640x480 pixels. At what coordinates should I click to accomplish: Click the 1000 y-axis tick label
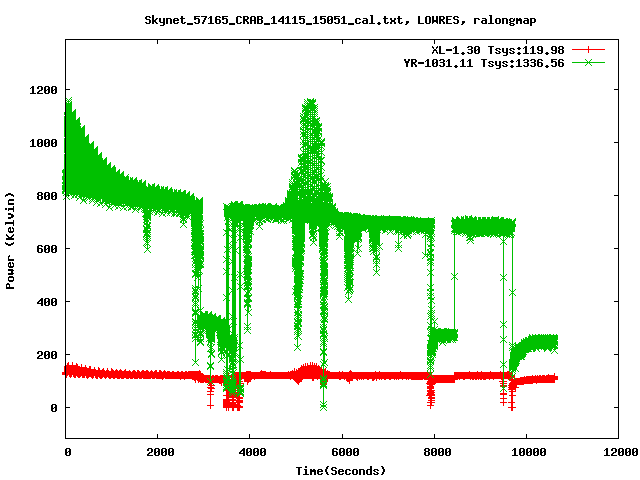click(43, 143)
